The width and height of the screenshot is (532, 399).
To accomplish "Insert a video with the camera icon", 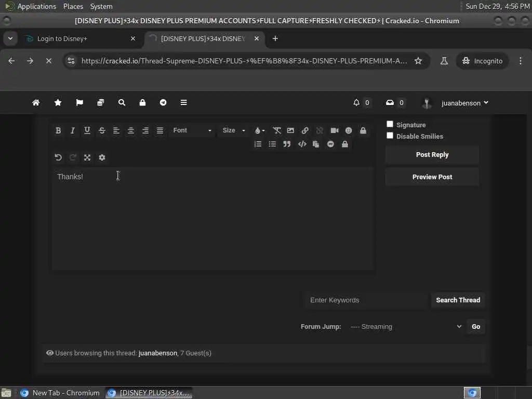I will (335, 130).
